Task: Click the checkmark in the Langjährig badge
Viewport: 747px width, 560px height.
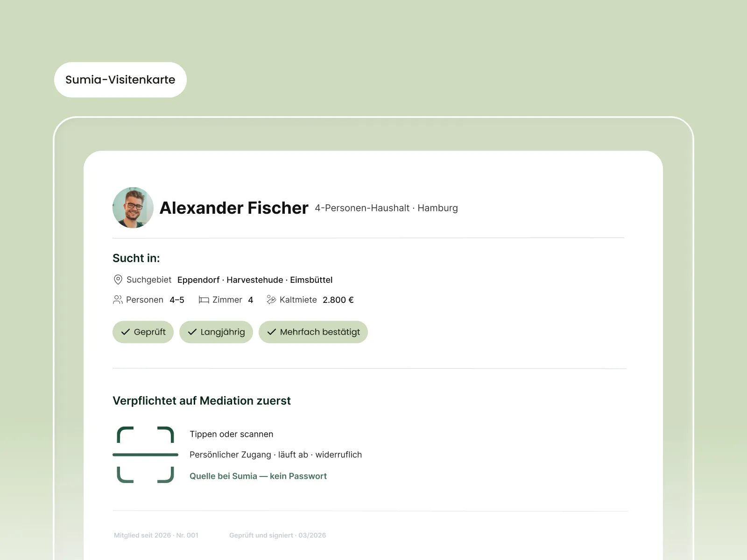Action: (x=192, y=332)
